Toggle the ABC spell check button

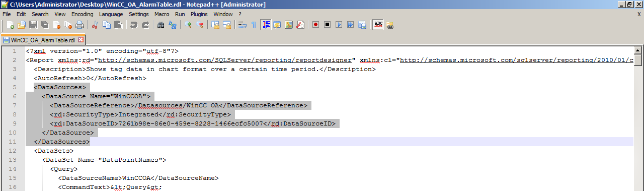(377, 25)
